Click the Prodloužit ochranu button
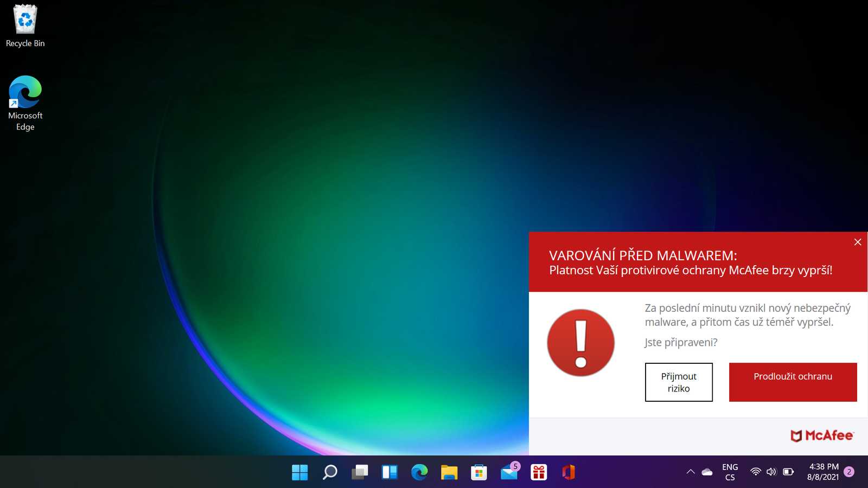The height and width of the screenshot is (488, 868). pyautogui.click(x=793, y=382)
